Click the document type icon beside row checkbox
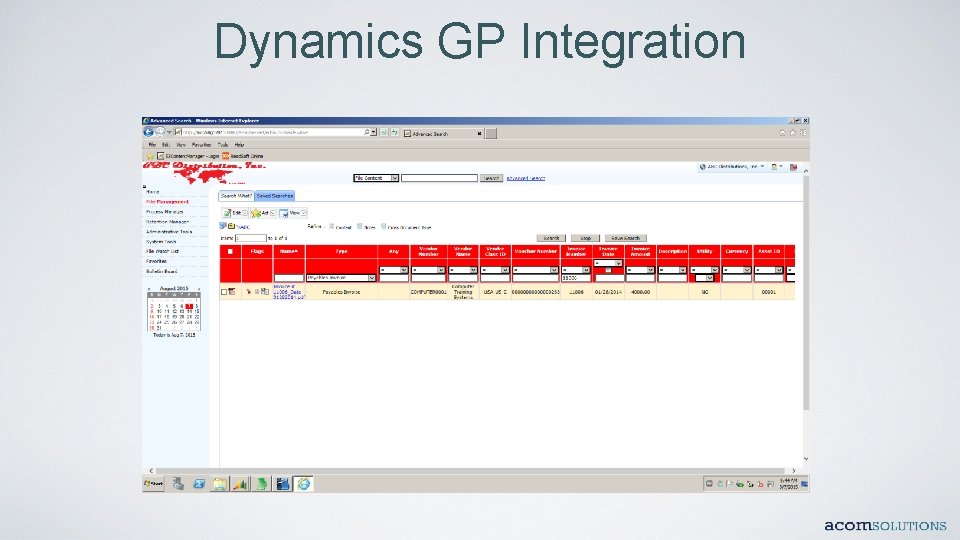 pyautogui.click(x=232, y=292)
